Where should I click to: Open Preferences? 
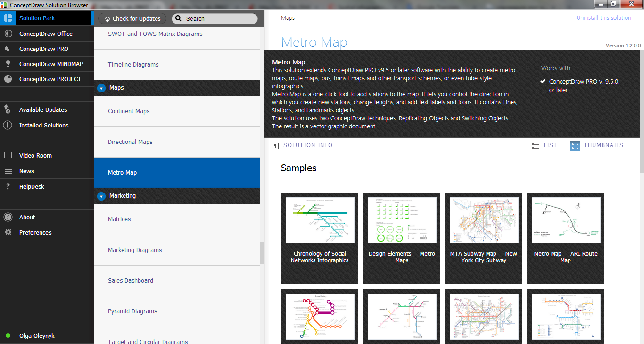(x=46, y=233)
